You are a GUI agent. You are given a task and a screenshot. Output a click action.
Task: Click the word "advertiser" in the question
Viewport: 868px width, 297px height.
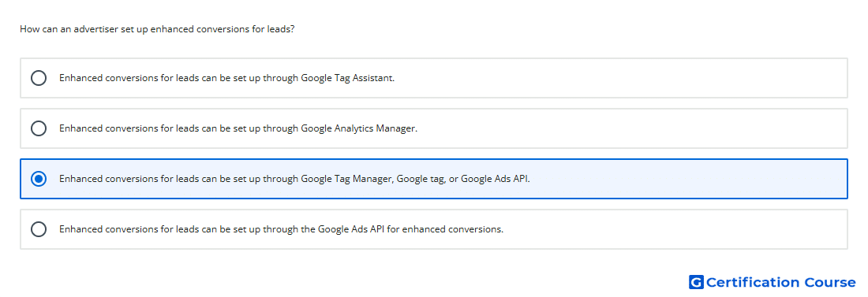pyautogui.click(x=99, y=29)
